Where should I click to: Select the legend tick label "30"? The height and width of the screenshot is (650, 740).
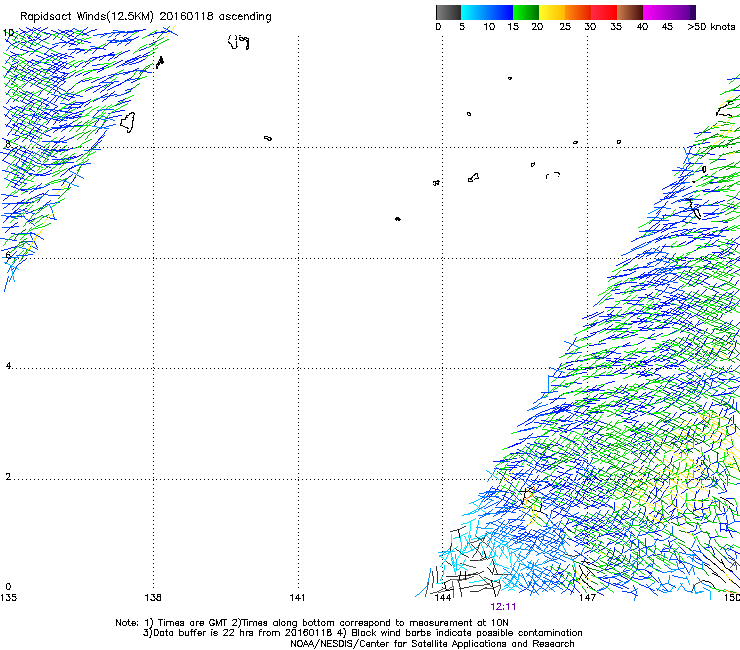pyautogui.click(x=590, y=27)
